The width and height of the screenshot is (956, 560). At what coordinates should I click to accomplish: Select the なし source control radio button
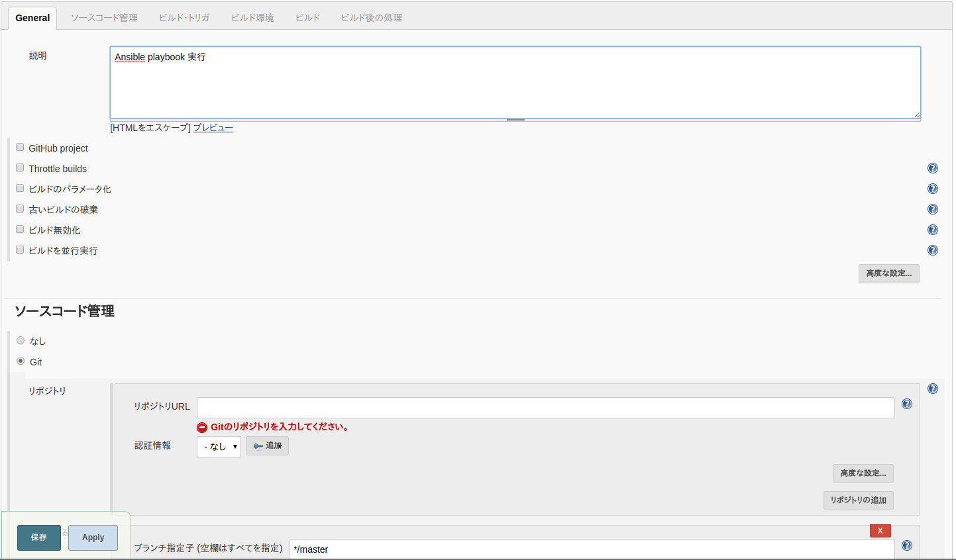[x=21, y=341]
